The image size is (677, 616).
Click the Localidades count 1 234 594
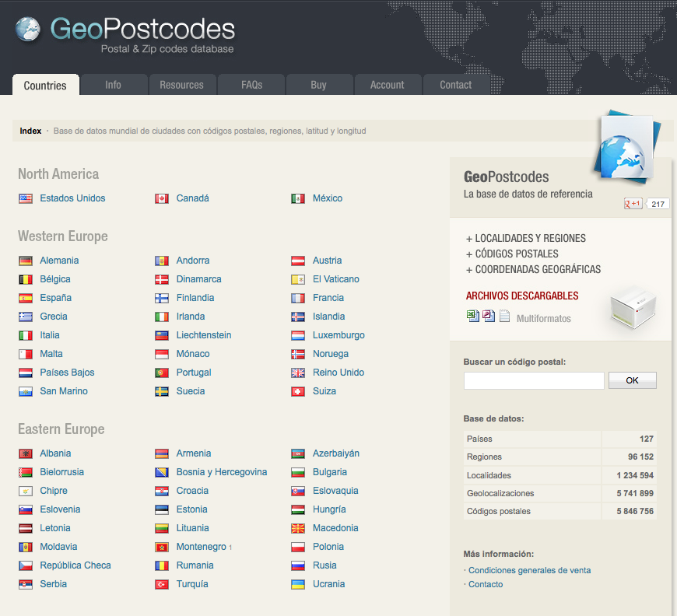pyautogui.click(x=635, y=475)
